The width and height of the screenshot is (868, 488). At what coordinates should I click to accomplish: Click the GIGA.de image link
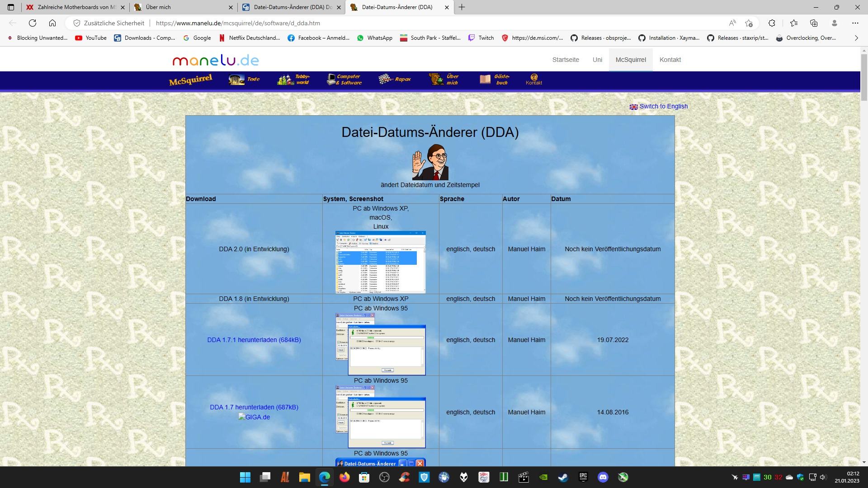[x=254, y=417]
